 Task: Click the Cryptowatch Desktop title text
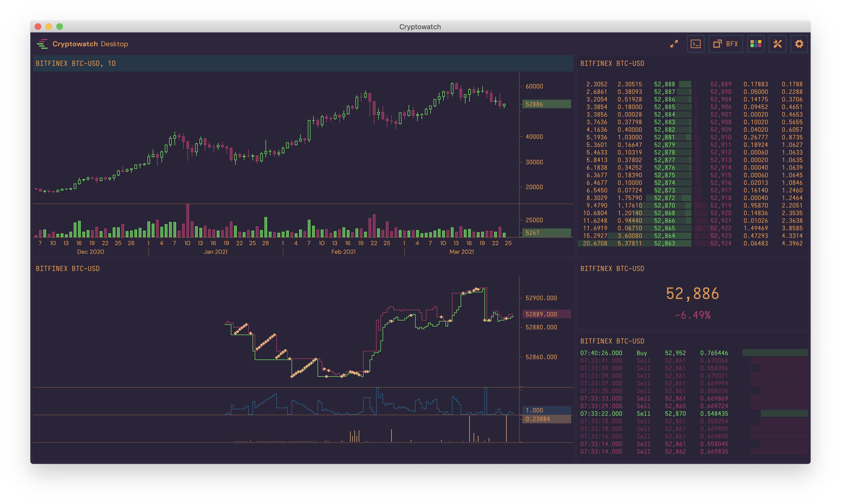point(90,44)
